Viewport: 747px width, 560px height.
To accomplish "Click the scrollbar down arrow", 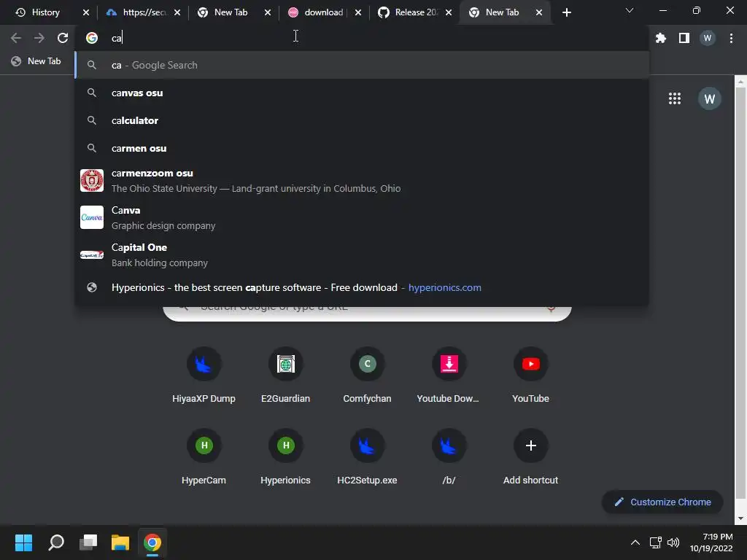I will pyautogui.click(x=740, y=518).
